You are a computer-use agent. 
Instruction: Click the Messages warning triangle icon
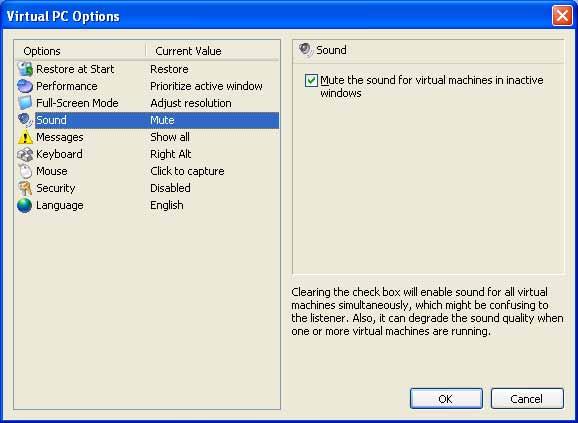point(25,137)
